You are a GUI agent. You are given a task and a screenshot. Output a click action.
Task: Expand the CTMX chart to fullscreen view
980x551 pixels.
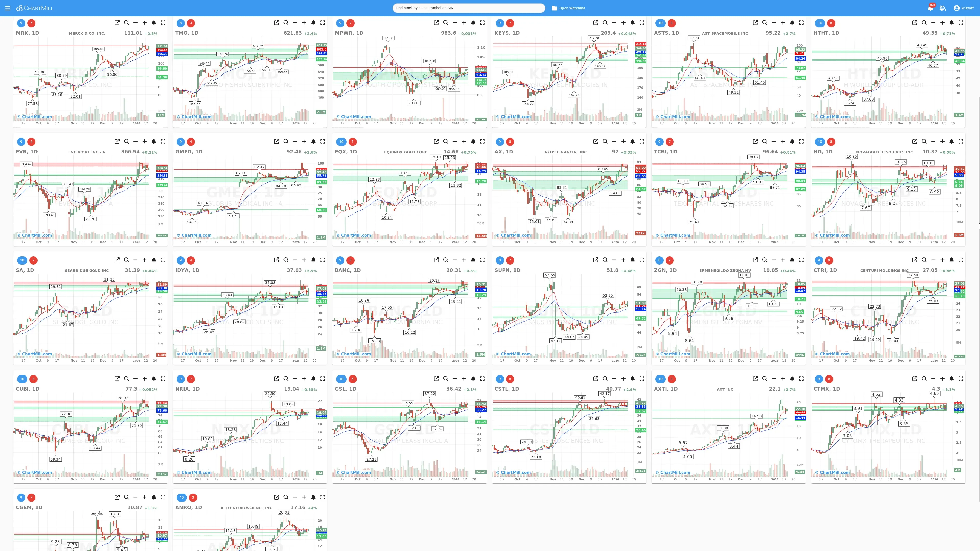[961, 379]
